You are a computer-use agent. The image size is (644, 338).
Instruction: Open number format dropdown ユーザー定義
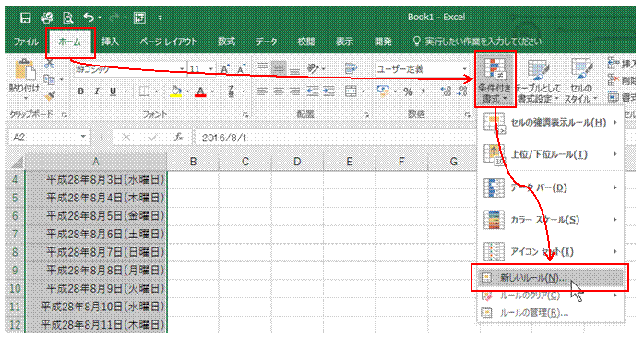[x=464, y=69]
